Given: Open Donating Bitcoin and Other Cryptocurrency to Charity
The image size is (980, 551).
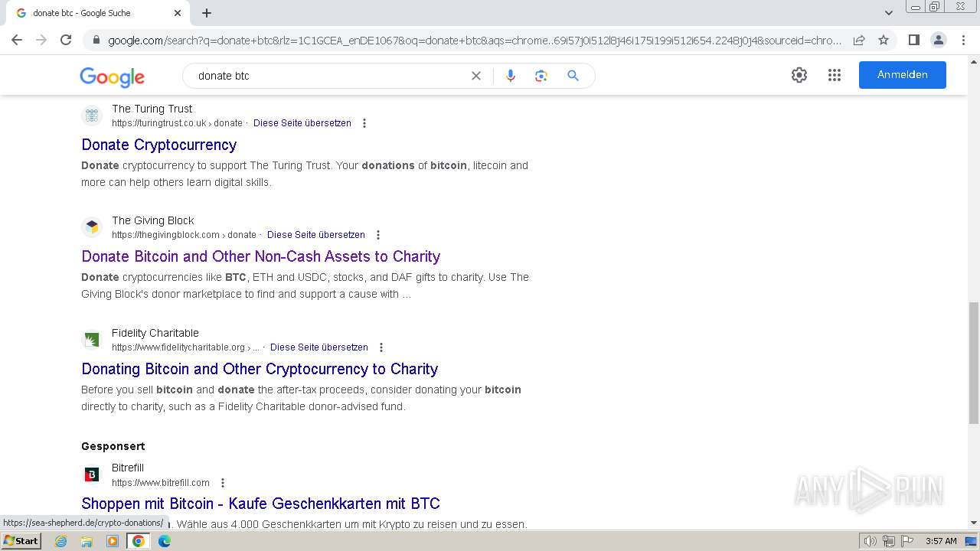Looking at the screenshot, I should click(x=260, y=369).
